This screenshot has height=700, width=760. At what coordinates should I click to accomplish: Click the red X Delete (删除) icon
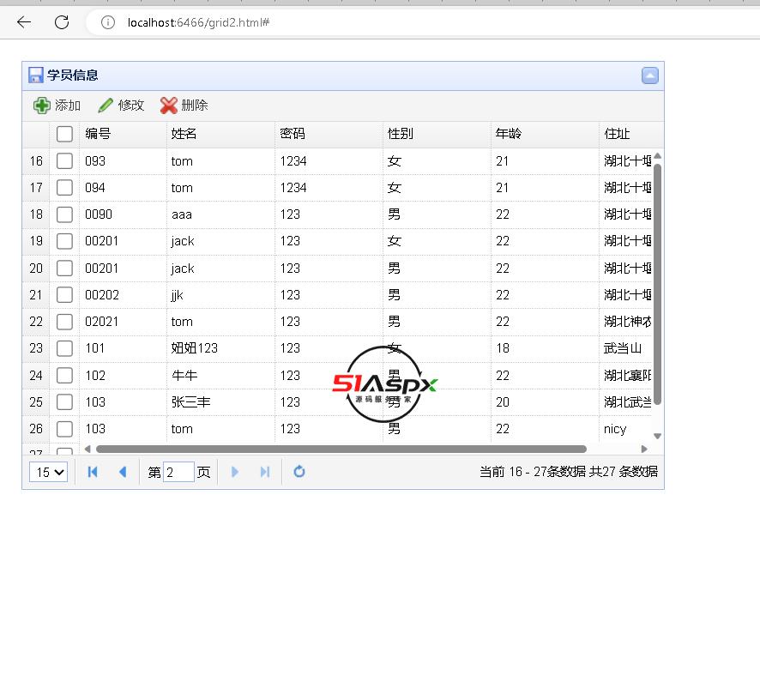coord(169,106)
